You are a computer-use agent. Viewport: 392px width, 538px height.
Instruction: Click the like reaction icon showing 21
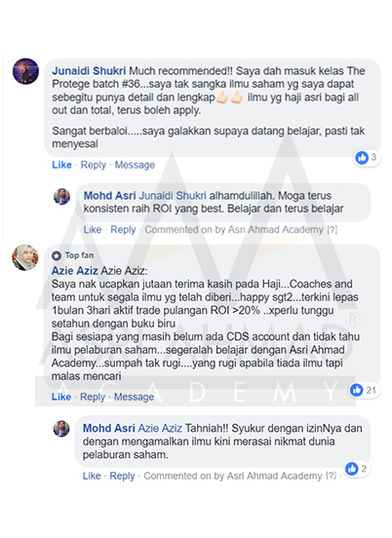click(357, 390)
